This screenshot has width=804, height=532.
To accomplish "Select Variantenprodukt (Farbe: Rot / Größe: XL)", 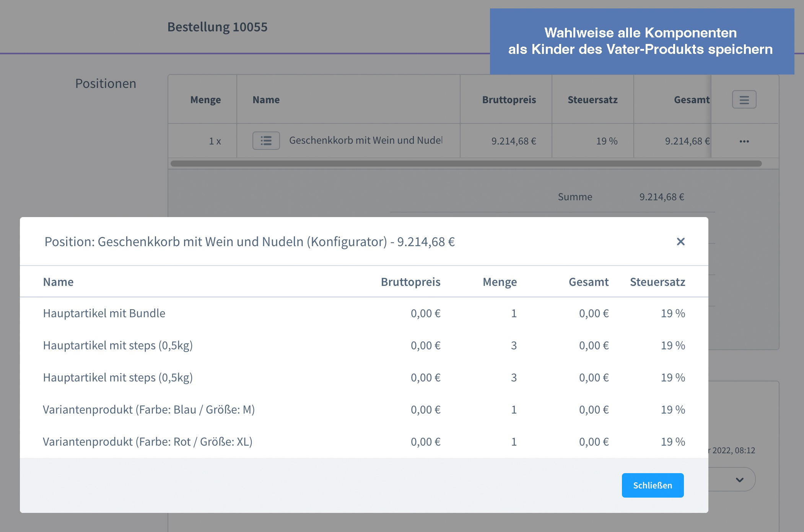I will click(x=364, y=442).
